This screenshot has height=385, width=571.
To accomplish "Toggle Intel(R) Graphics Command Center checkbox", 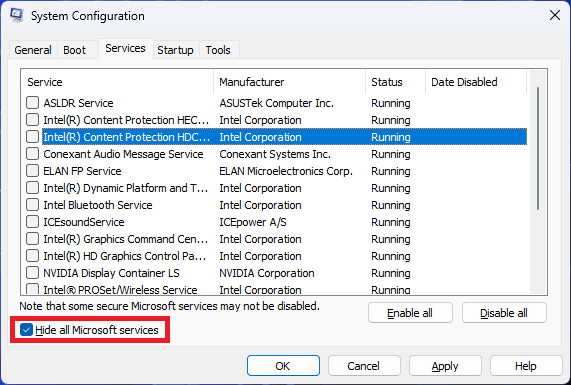I will [x=32, y=239].
